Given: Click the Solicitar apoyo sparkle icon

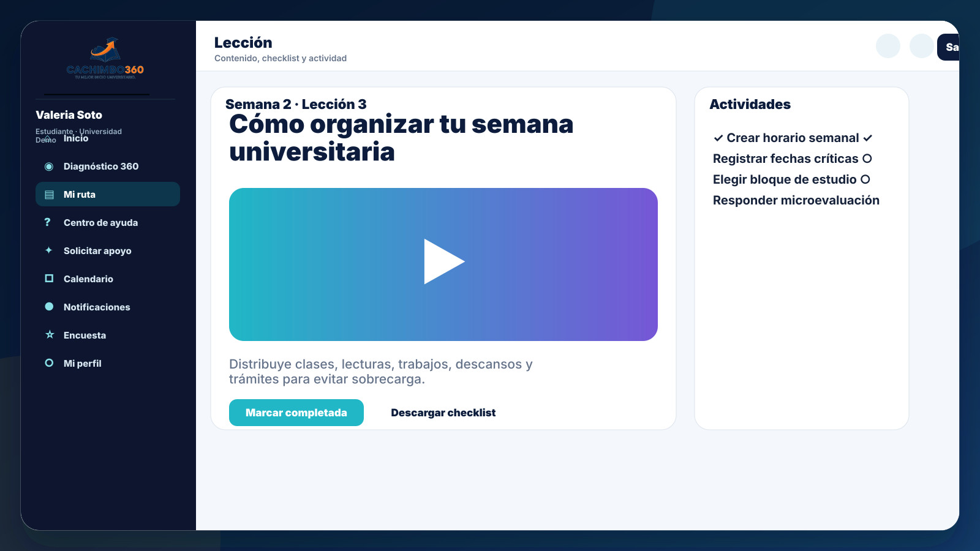Looking at the screenshot, I should pyautogui.click(x=49, y=250).
